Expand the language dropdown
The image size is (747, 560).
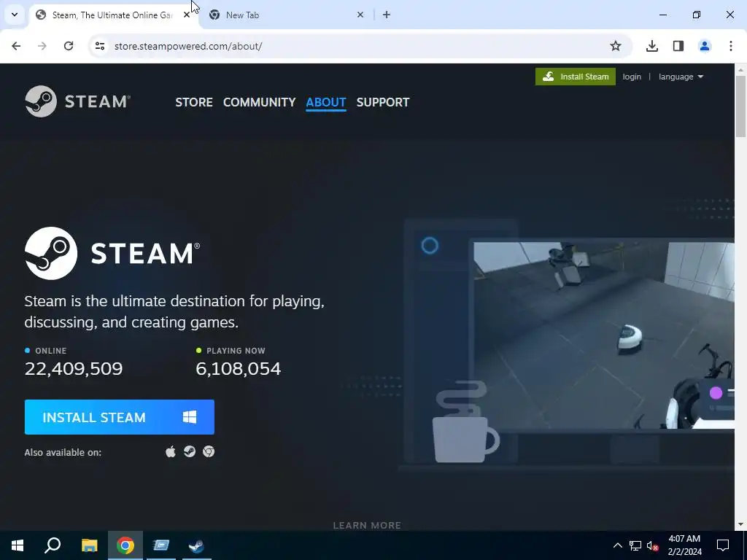coord(681,77)
